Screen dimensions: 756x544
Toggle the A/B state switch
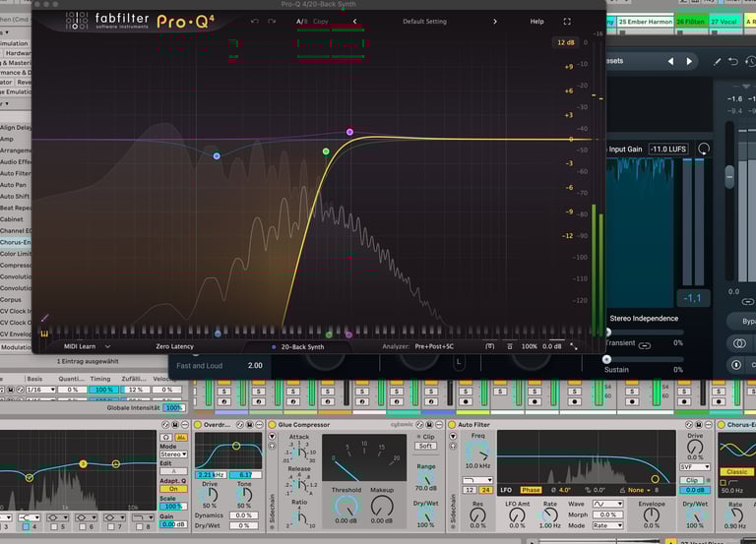pyautogui.click(x=300, y=21)
